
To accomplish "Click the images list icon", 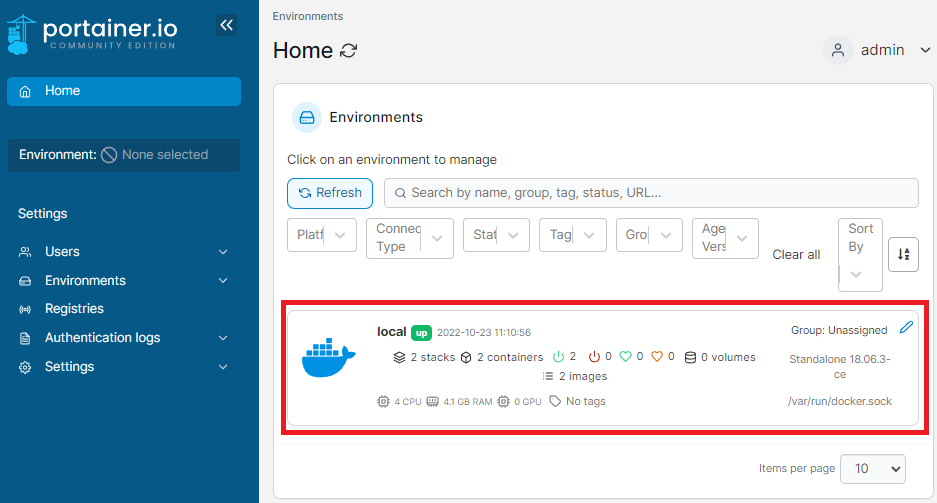I will 547,376.
